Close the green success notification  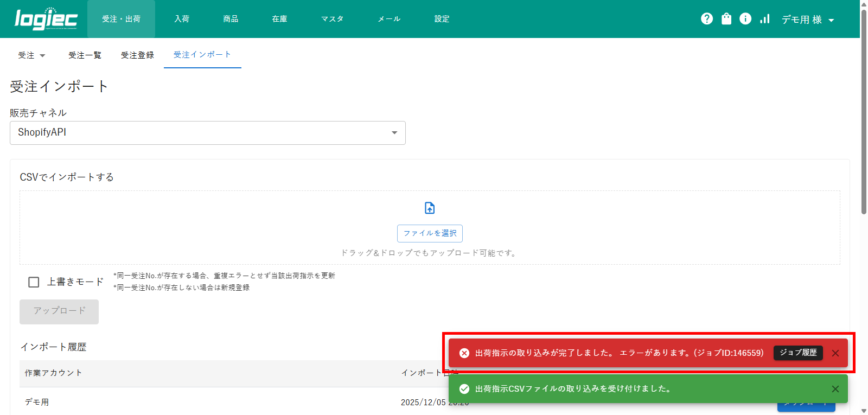835,389
